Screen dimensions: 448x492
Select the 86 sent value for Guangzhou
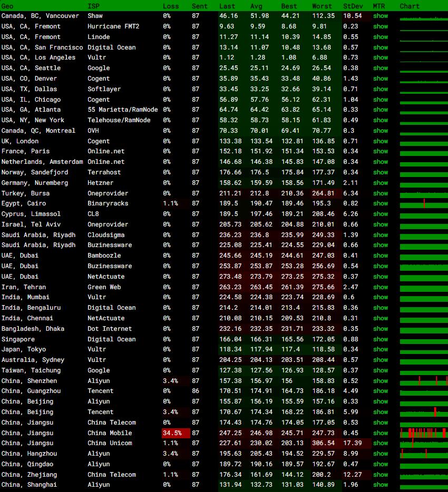tap(196, 391)
